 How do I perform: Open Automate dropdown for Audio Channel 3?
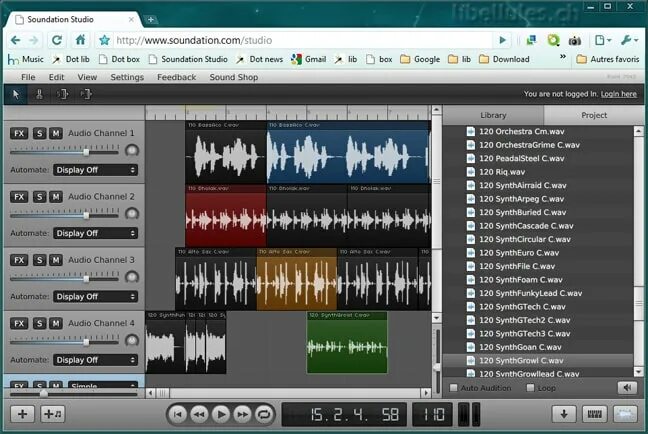[x=95, y=296]
